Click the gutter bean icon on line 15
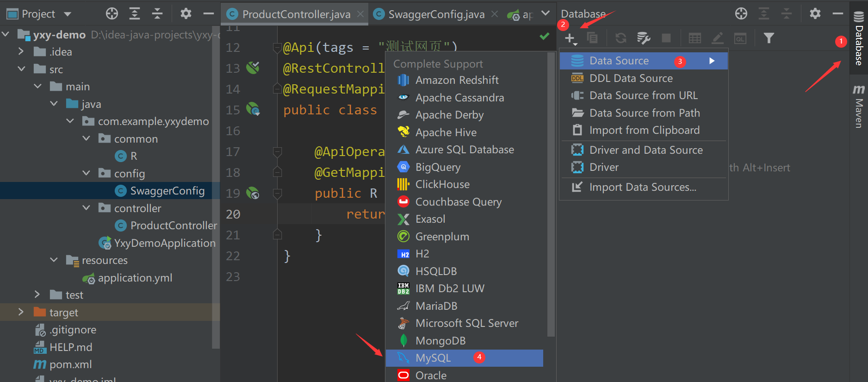The width and height of the screenshot is (868, 382). tap(253, 109)
